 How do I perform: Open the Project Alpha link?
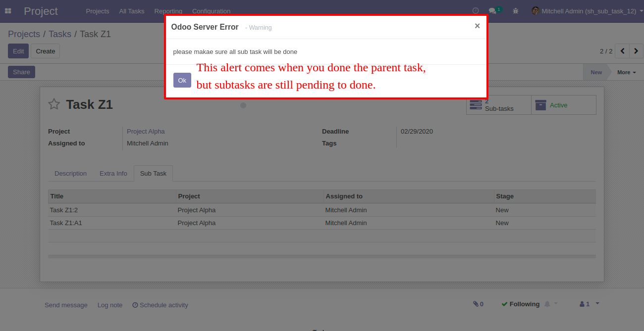[x=146, y=131]
